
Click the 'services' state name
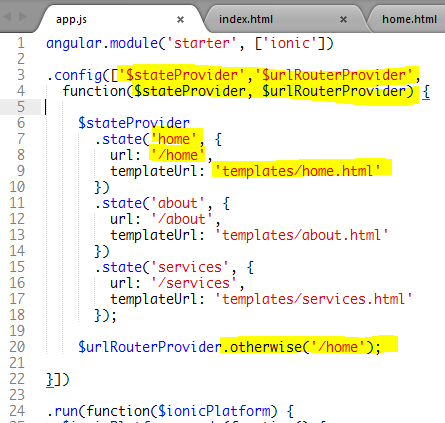pyautogui.click(x=190, y=267)
